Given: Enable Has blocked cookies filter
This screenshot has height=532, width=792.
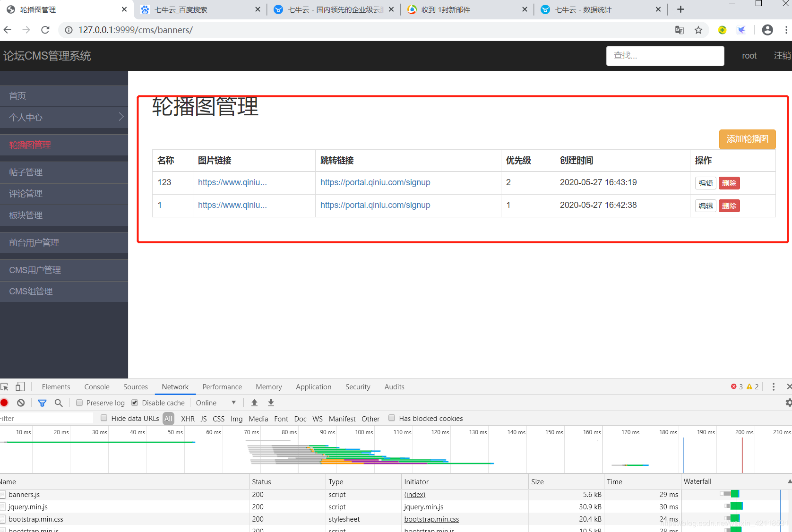Looking at the screenshot, I should click(x=392, y=418).
